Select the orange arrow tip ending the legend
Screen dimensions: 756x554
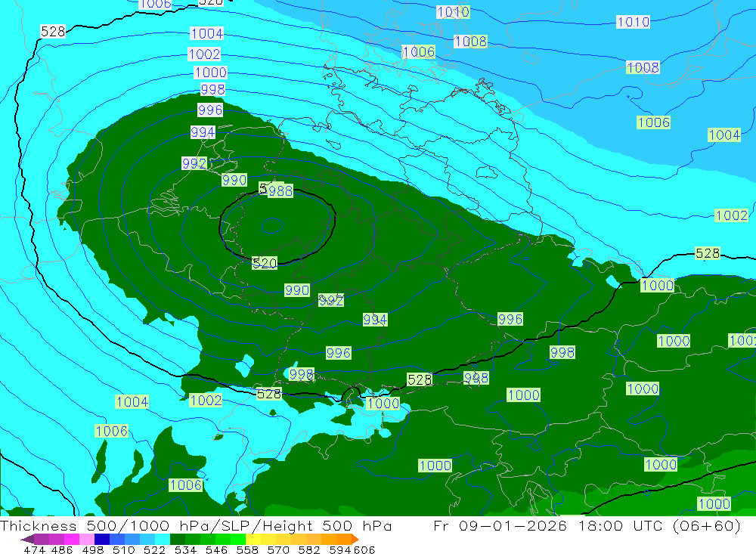click(x=355, y=539)
